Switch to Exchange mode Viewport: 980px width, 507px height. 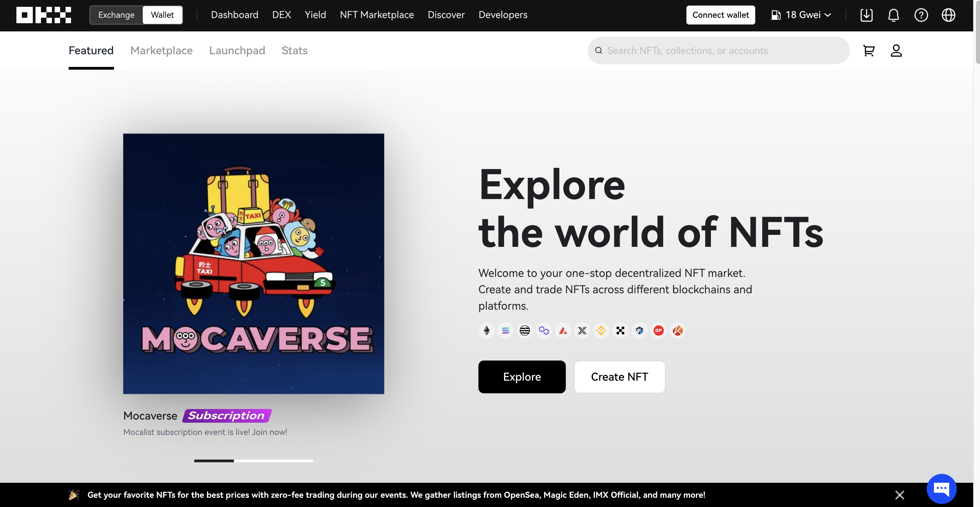tap(116, 15)
